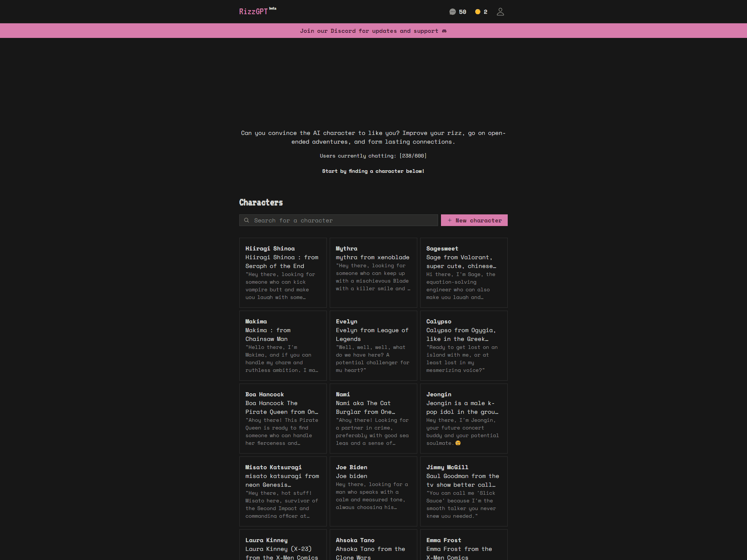
Task: Click the message count 50
Action: [x=462, y=12]
